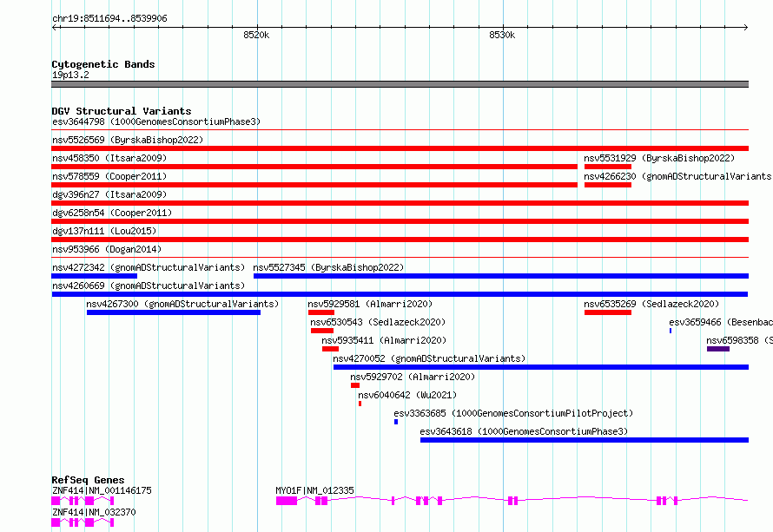Click the dgv137n111 Lou2015 variant label
773x532 pixels.
(104, 231)
